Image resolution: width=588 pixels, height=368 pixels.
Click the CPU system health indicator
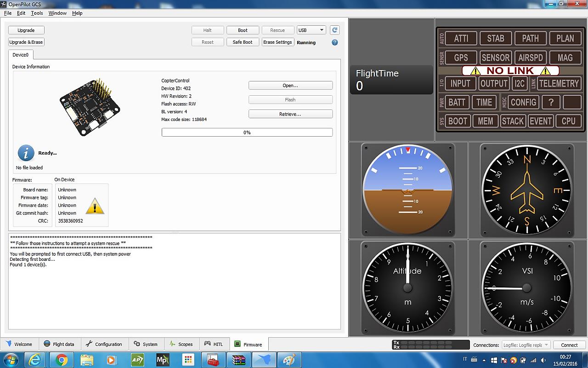pyautogui.click(x=569, y=121)
